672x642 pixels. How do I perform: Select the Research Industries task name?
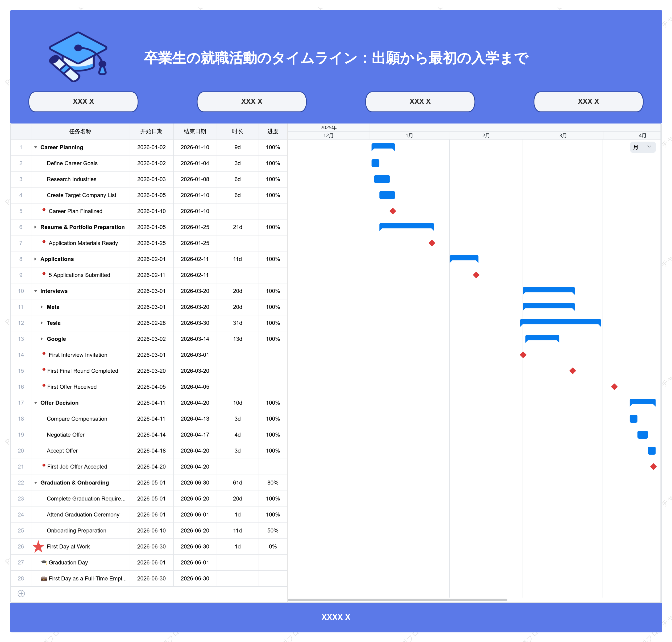[72, 179]
